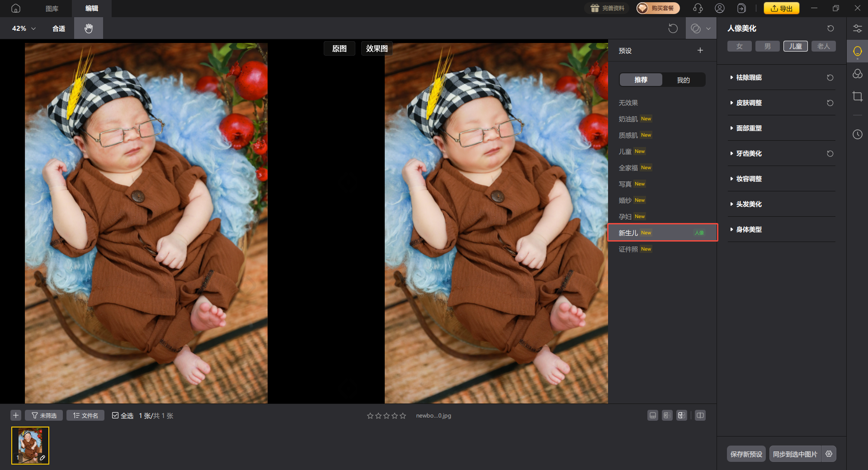
Task: Open the 42% zoom level dropdown
Action: click(x=24, y=28)
